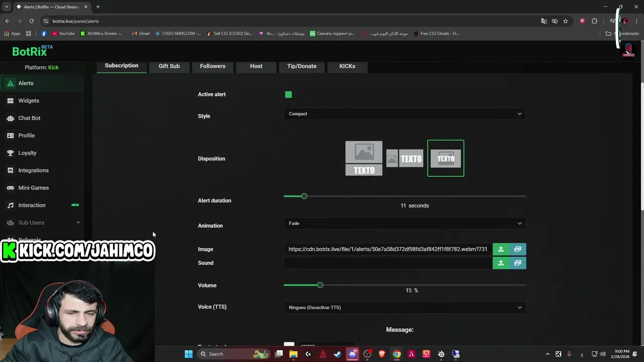Open the browser extensions puzzle icon
644x362 pixels.
pyautogui.click(x=595, y=21)
